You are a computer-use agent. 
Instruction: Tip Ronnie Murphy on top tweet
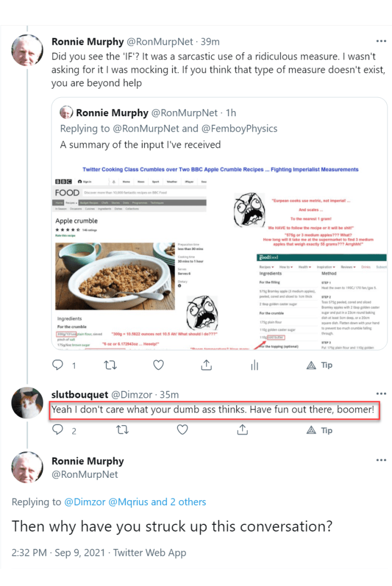320,365
